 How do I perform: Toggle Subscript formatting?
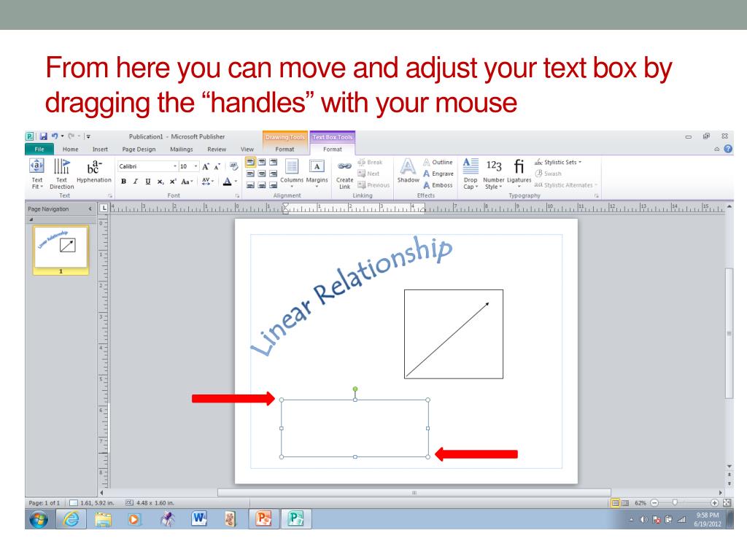160,182
